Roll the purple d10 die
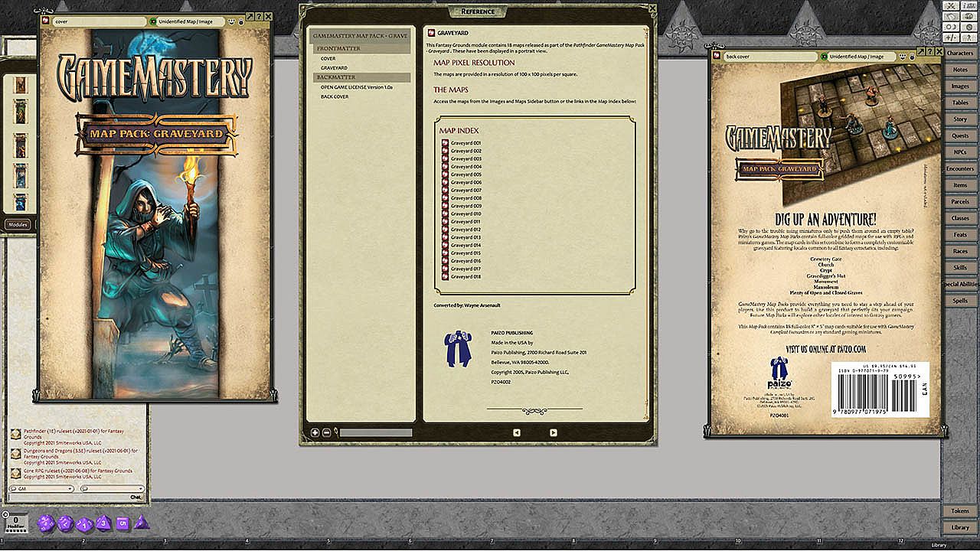The width and height of the screenshot is (980, 551). tap(84, 524)
